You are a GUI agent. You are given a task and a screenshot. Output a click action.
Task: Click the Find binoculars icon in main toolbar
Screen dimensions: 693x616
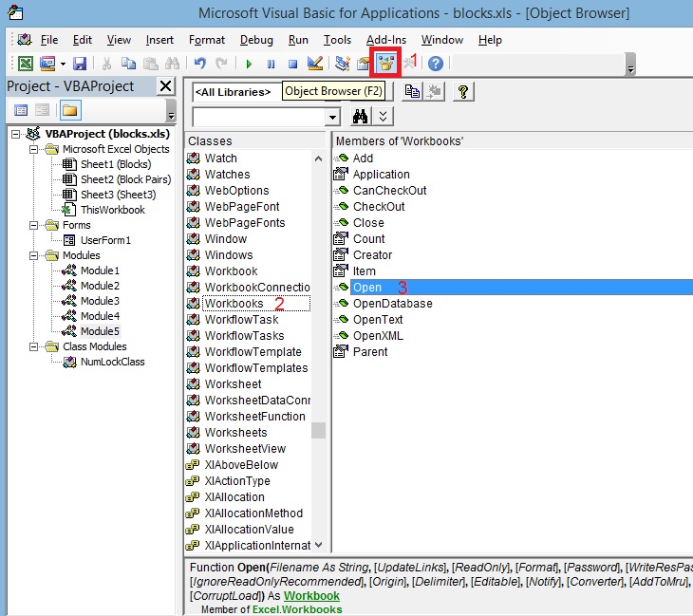pos(172,64)
